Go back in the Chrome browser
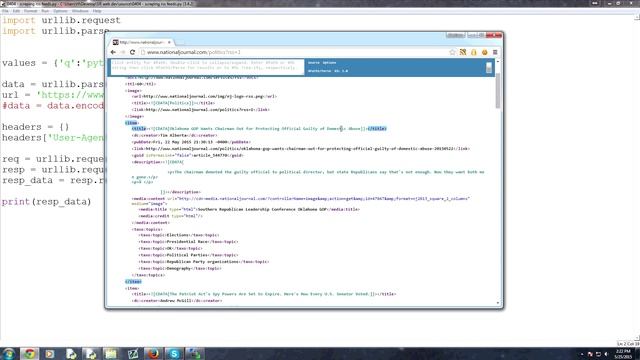 (113, 52)
